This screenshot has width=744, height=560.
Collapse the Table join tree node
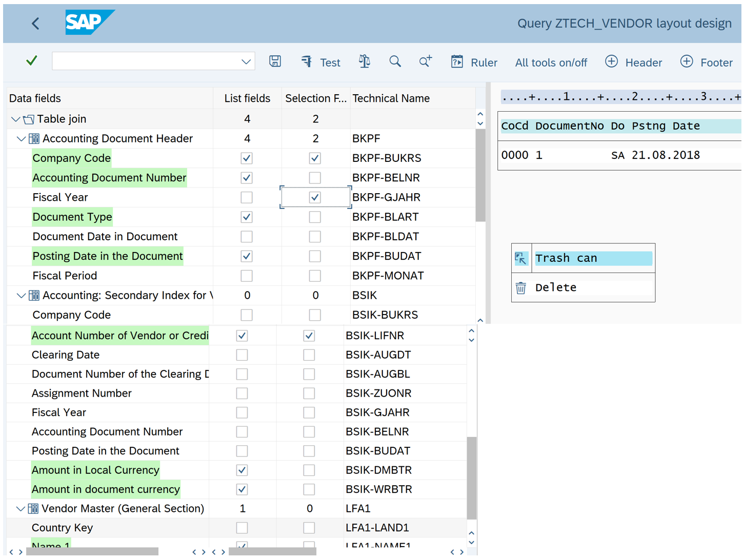tap(16, 119)
